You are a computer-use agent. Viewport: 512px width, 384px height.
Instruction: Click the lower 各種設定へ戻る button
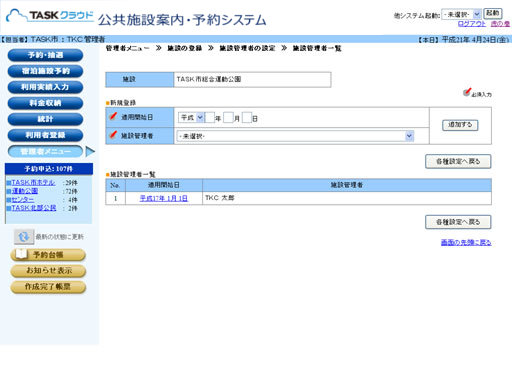458,222
